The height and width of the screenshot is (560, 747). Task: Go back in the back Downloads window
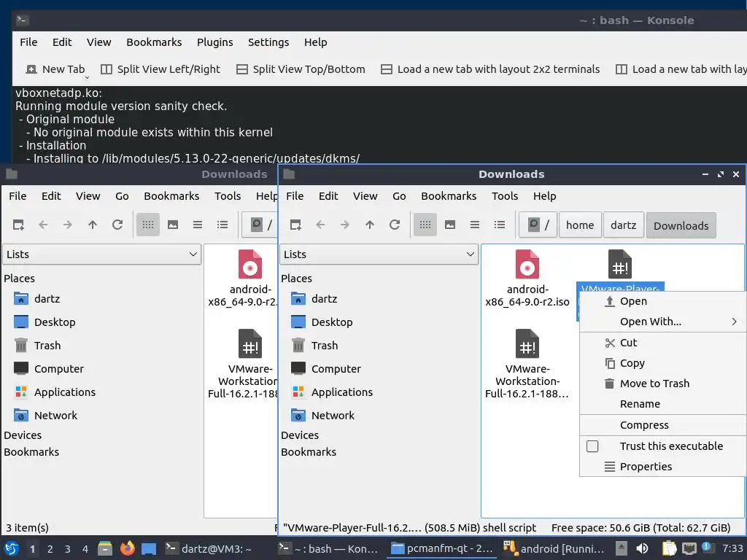(43, 225)
